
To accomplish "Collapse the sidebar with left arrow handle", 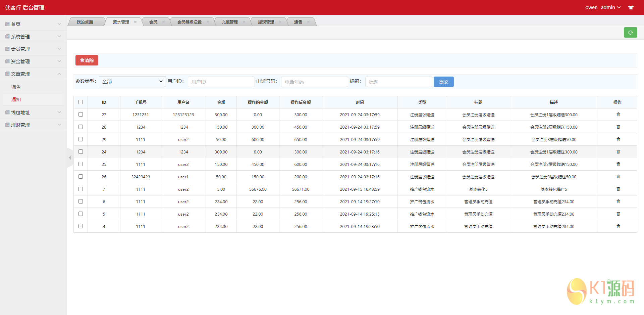I will pos(70,157).
